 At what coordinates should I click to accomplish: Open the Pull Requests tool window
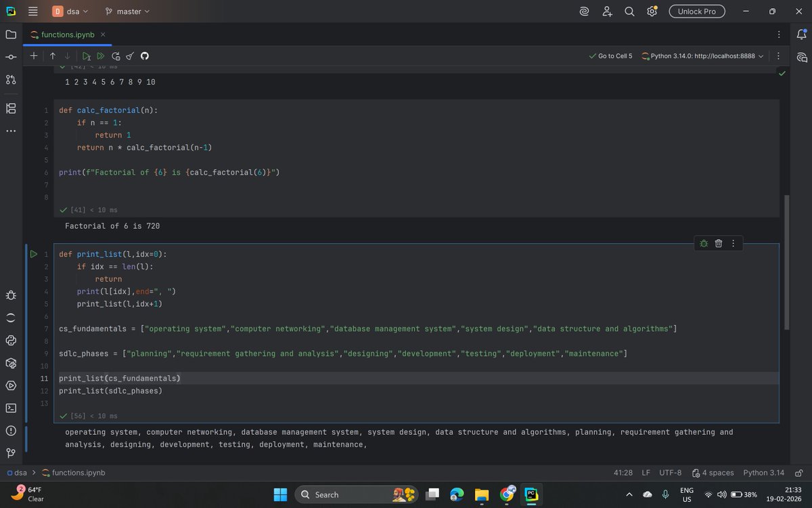(x=10, y=79)
